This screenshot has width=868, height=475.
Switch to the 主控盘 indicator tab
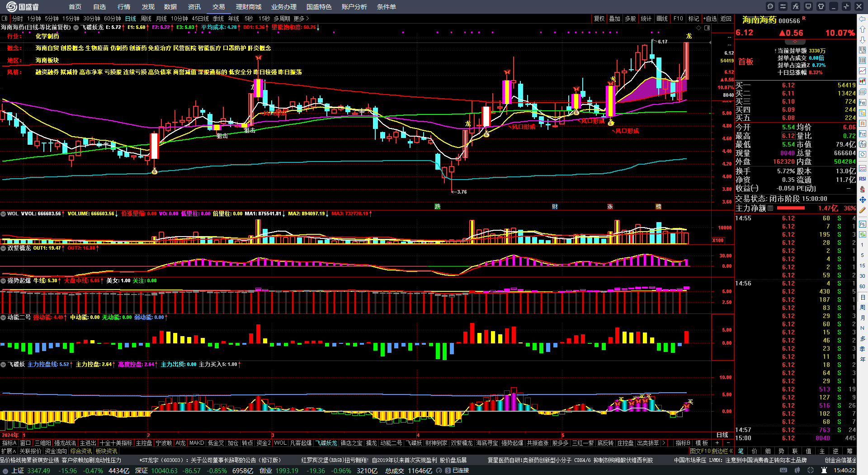pos(144,443)
